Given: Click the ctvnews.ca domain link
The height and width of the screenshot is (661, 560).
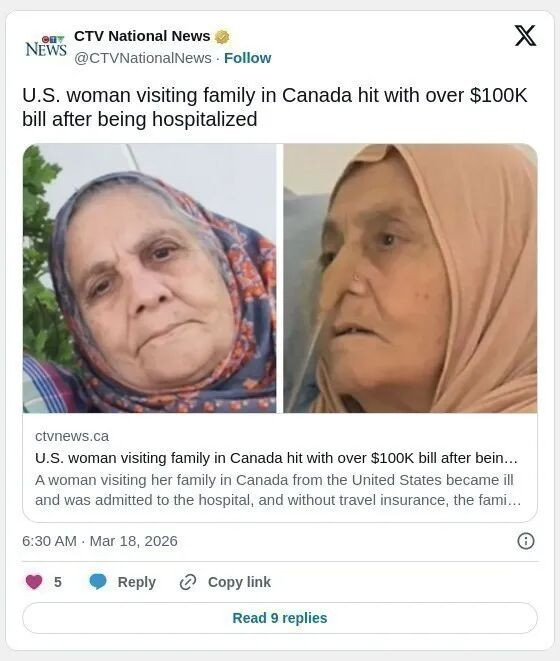Looking at the screenshot, I should [x=72, y=436].
